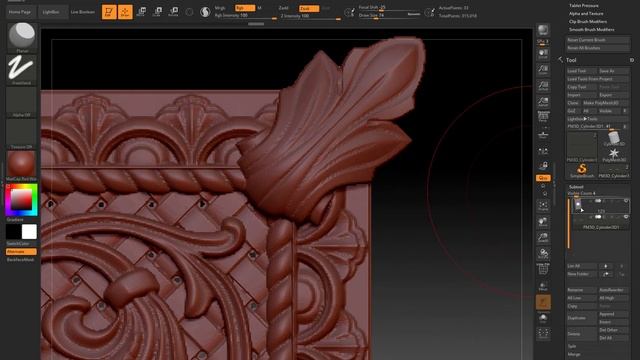Select the Scale transform icon
This screenshot has height=360, width=640.
point(157,12)
